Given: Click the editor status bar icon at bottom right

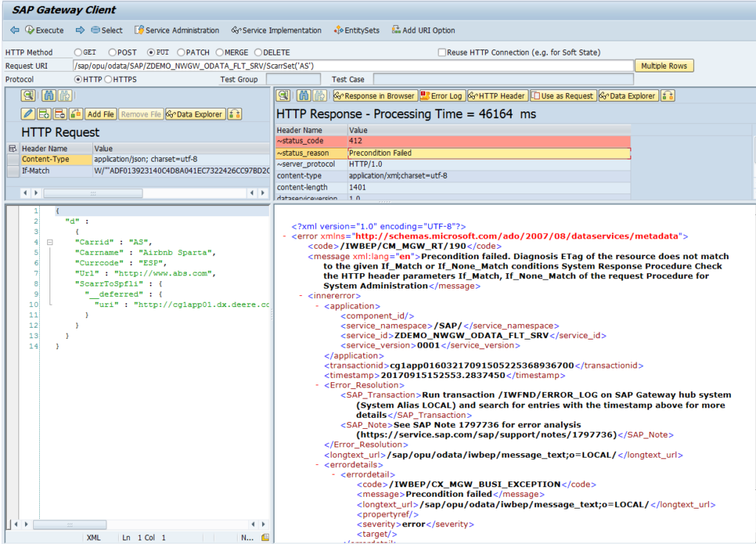Looking at the screenshot, I should [265, 537].
